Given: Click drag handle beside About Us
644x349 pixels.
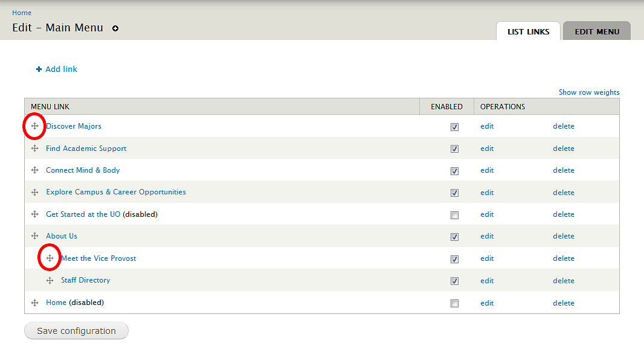Looking at the screenshot, I should pyautogui.click(x=34, y=236).
